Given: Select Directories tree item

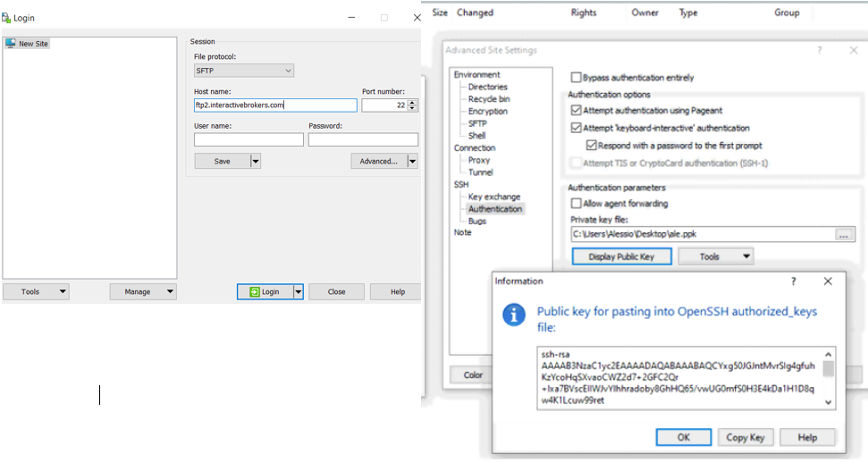Looking at the screenshot, I should [x=488, y=87].
